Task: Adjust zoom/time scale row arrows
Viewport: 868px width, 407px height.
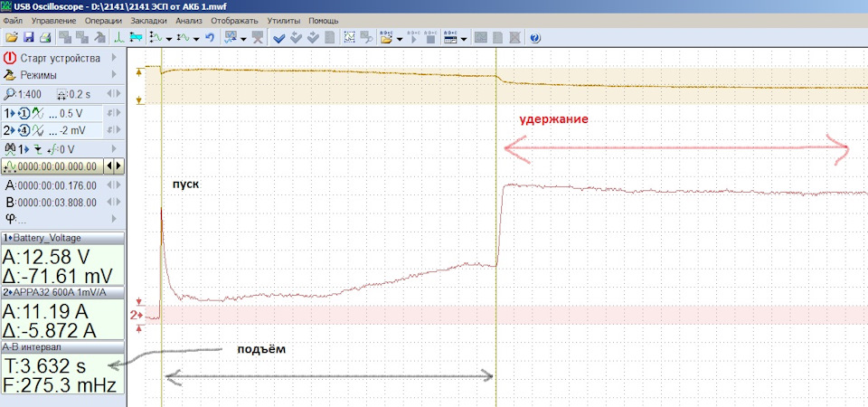Action: click(x=114, y=94)
